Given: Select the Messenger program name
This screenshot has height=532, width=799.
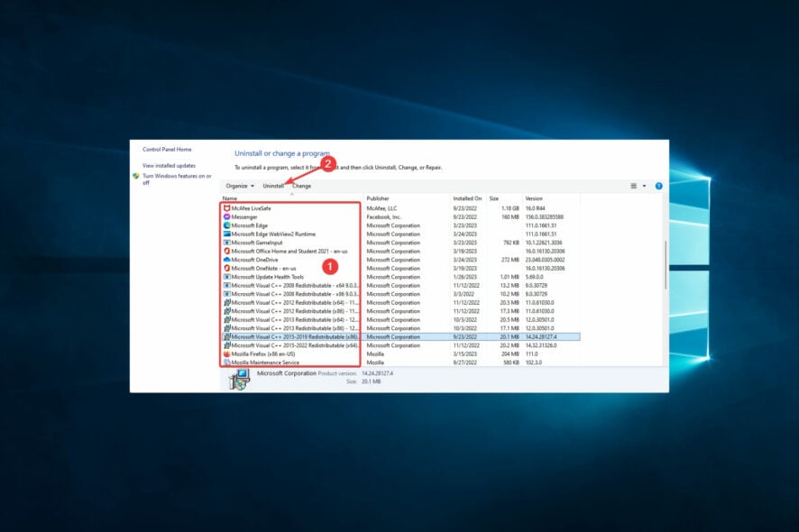Looking at the screenshot, I should 244,217.
